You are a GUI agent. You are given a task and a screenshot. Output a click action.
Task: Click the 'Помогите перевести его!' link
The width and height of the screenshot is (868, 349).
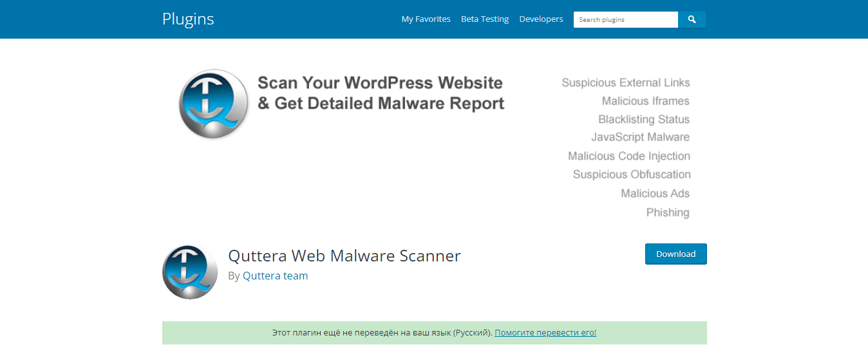click(x=545, y=333)
